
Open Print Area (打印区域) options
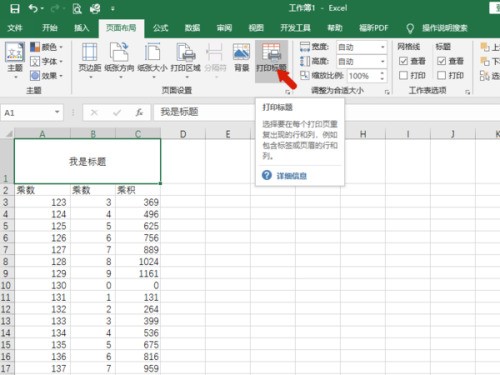pyautogui.click(x=185, y=60)
